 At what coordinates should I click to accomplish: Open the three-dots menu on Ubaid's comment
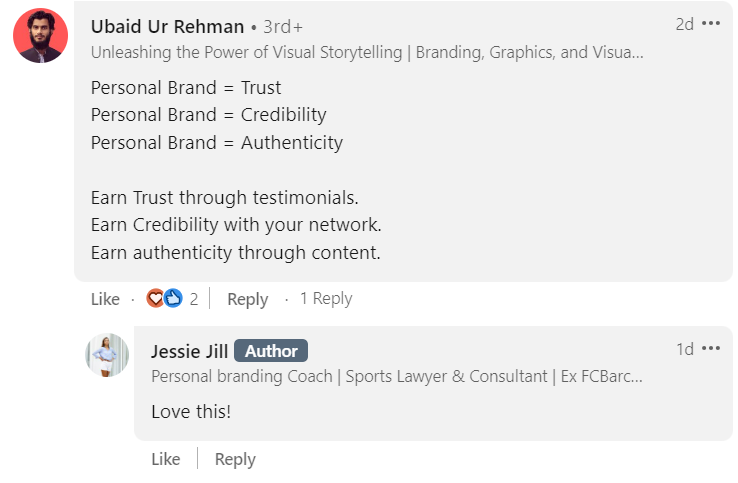[711, 24]
